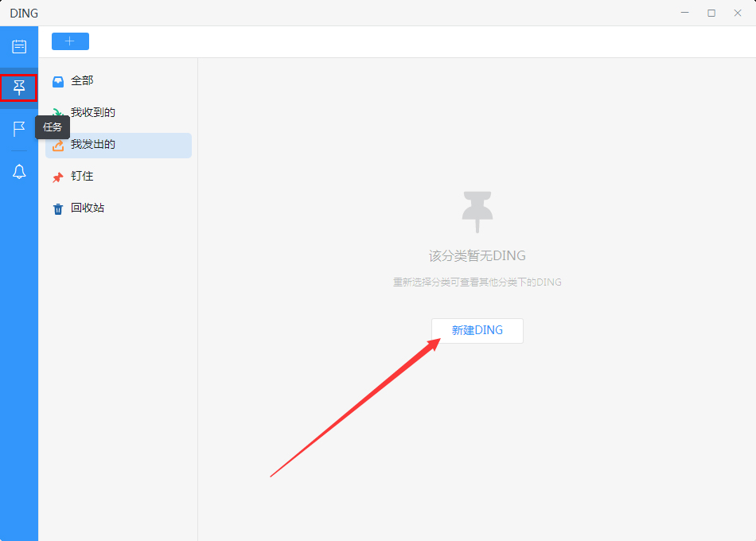The image size is (756, 541).
Task: Click the orange send icon beside 我发出的
Action: tap(57, 145)
